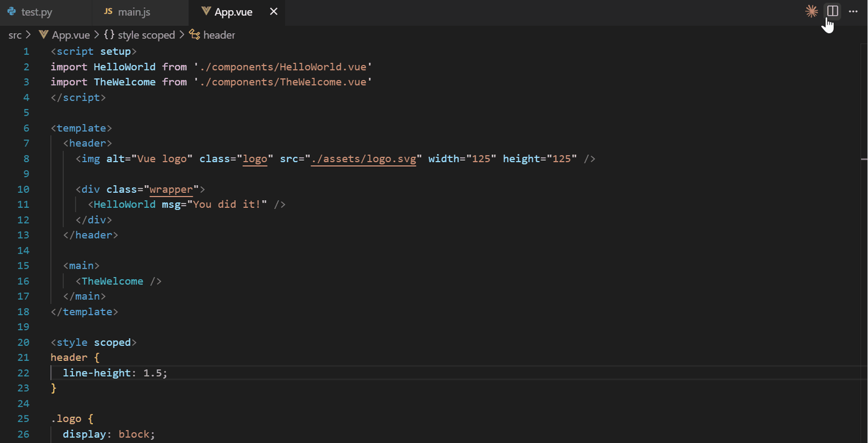The image size is (868, 443).
Task: Click the Split Editor Right icon
Action: click(x=832, y=11)
